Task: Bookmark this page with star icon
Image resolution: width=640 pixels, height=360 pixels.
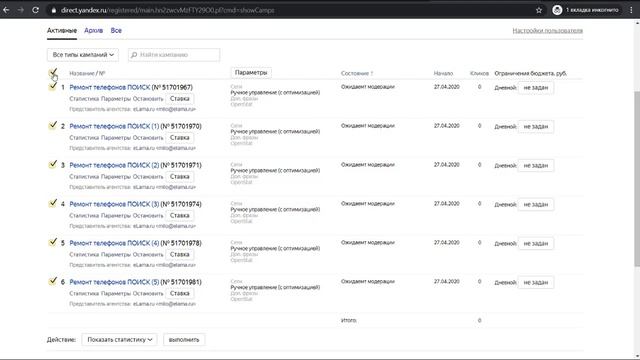Action: pyautogui.click(x=539, y=10)
